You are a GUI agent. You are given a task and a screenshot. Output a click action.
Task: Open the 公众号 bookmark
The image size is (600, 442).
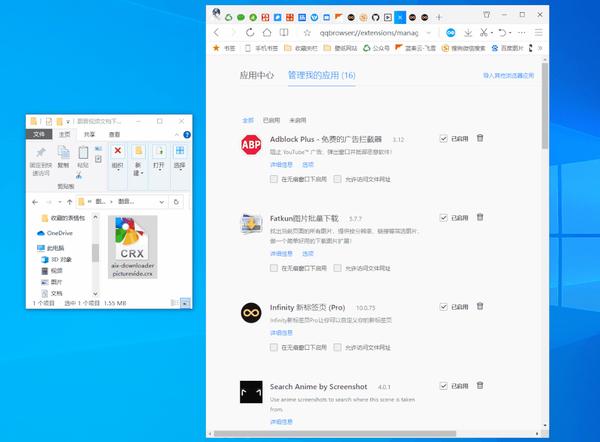(377, 48)
